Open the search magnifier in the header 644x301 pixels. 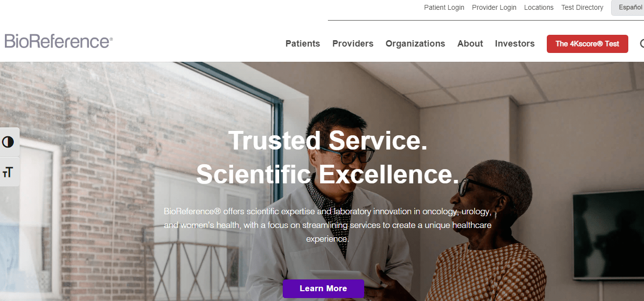pyautogui.click(x=642, y=44)
